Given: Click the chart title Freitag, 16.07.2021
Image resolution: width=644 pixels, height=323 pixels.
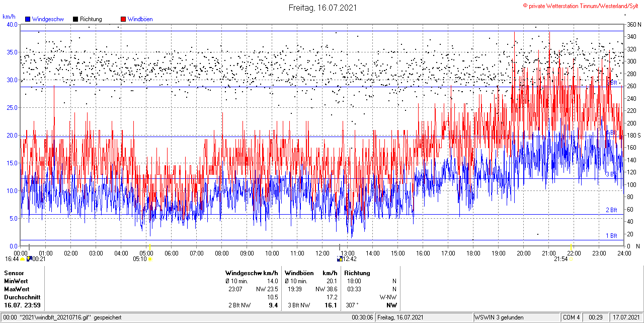Looking at the screenshot, I should [x=322, y=8].
